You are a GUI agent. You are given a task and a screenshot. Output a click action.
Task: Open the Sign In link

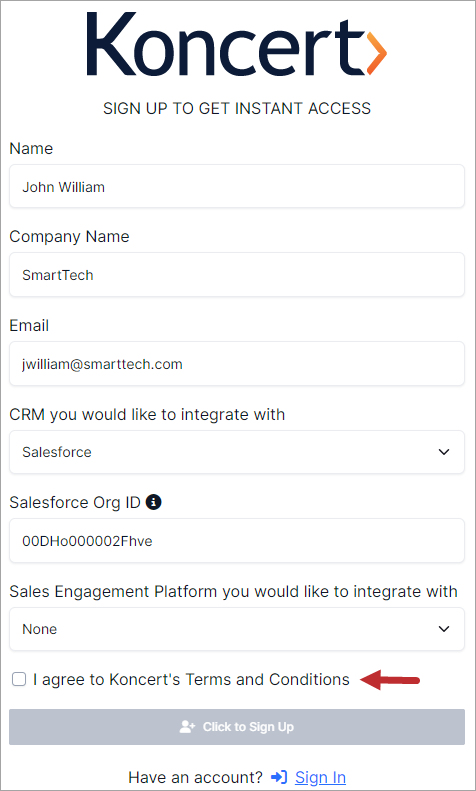pyautogui.click(x=320, y=777)
